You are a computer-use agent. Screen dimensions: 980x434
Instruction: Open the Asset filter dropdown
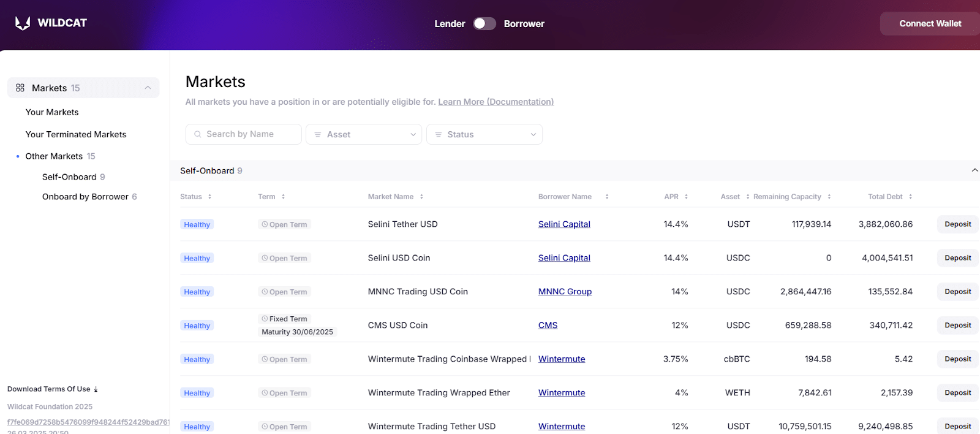(x=364, y=134)
